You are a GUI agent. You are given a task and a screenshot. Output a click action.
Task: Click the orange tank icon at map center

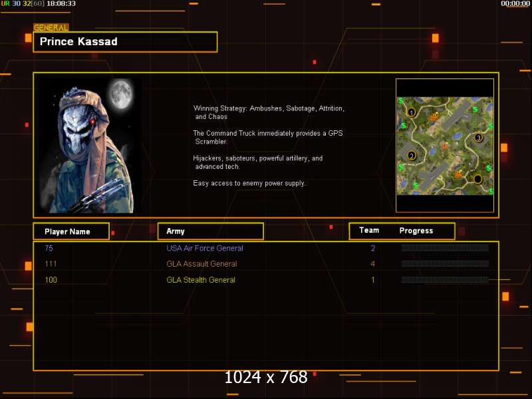click(x=445, y=146)
